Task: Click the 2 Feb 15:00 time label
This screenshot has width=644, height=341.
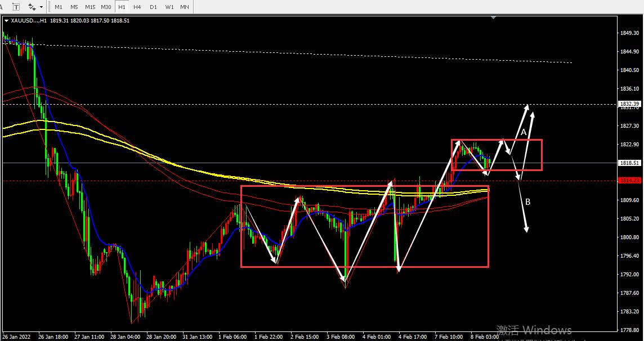Action: click(x=305, y=336)
